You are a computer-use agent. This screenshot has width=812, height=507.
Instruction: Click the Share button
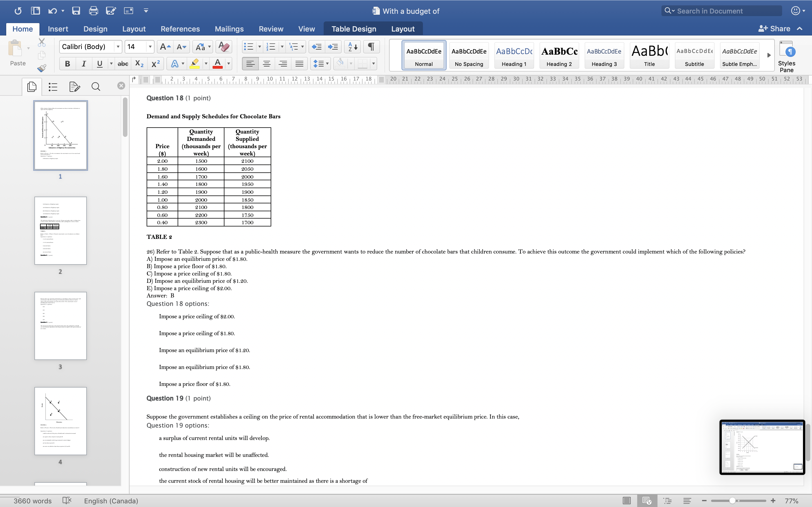(x=775, y=28)
